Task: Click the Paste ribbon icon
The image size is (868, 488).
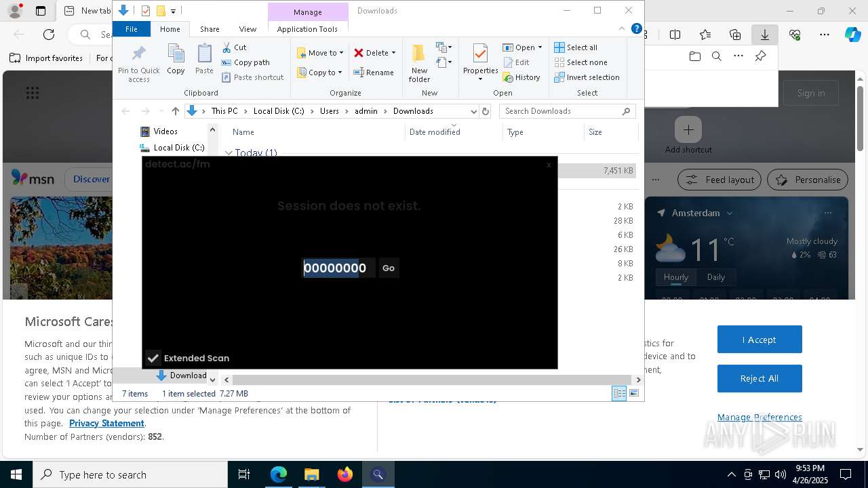Action: tap(204, 54)
